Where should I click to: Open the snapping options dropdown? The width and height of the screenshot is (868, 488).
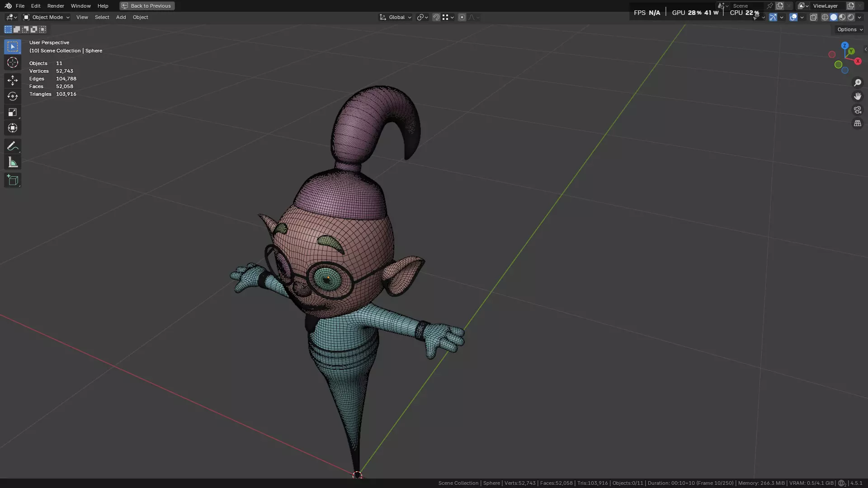[448, 17]
